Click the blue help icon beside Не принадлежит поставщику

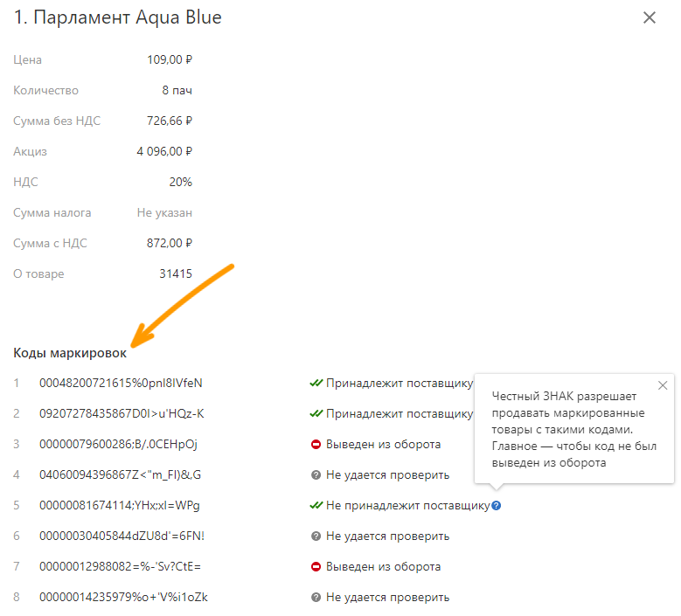[x=497, y=505]
